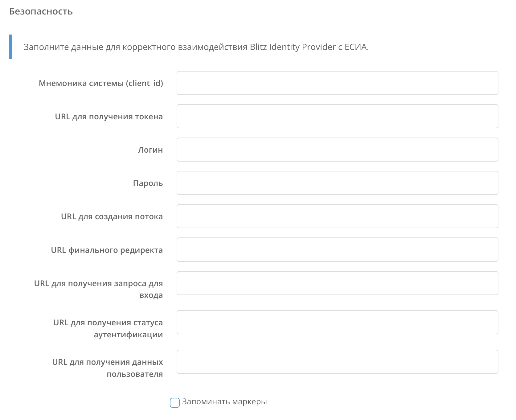Focus the URL для получения статуса аутентификации field
Image resolution: width=516 pixels, height=420 pixels.
[x=337, y=322]
